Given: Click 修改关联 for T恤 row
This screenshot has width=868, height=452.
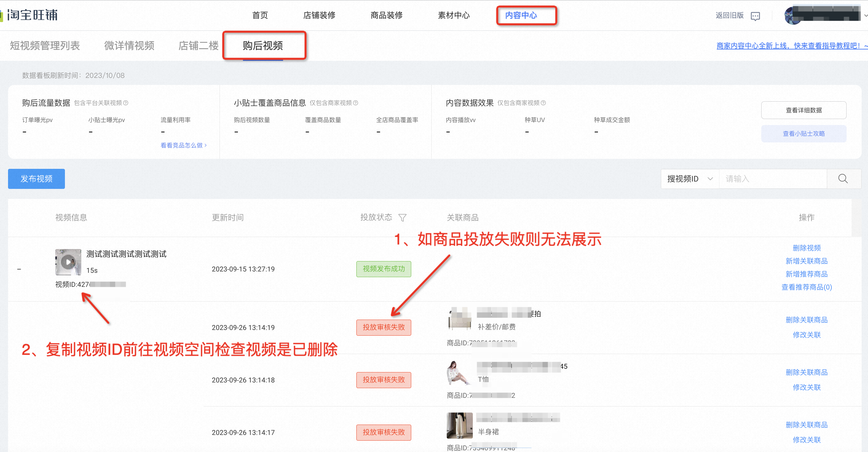Looking at the screenshot, I should click(807, 387).
